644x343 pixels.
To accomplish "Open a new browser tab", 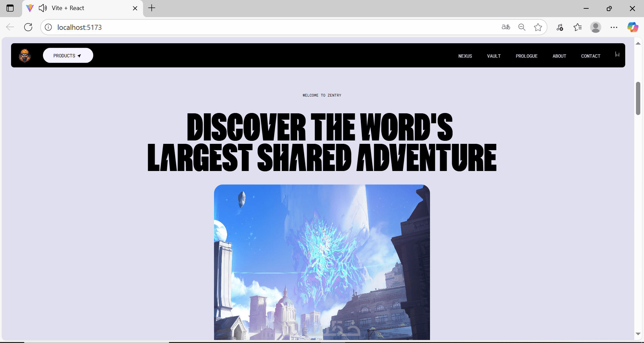I will pyautogui.click(x=152, y=8).
